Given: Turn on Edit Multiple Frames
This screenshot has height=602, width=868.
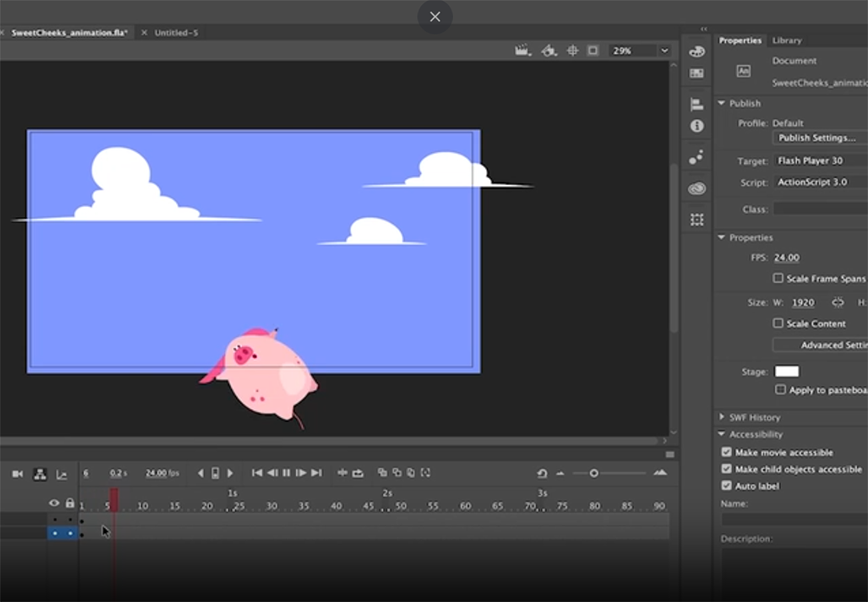Looking at the screenshot, I should (411, 473).
